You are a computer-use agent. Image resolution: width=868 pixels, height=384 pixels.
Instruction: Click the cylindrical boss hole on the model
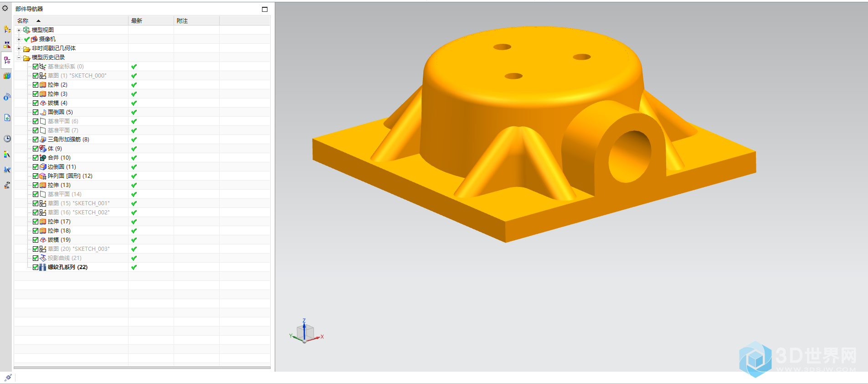coord(630,156)
